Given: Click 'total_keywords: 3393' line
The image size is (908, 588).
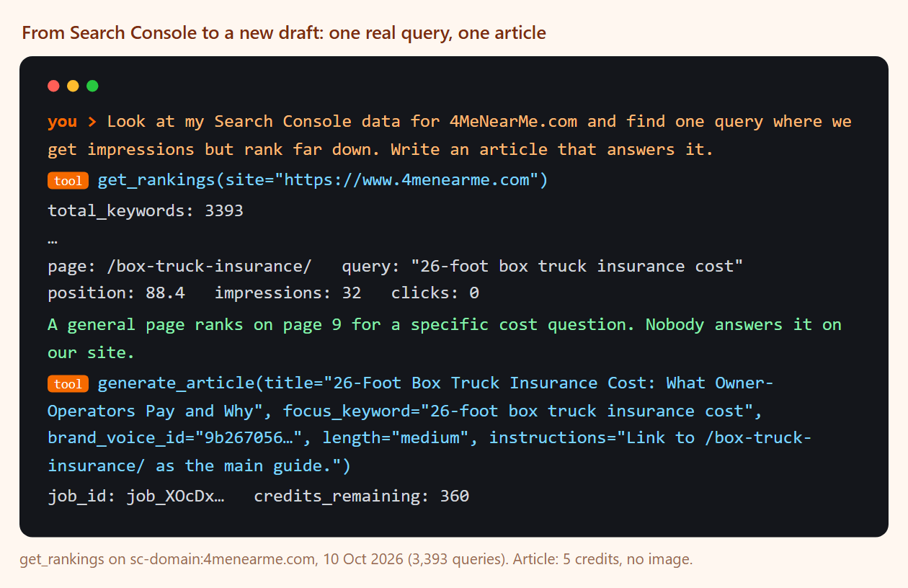Looking at the screenshot, I should click(146, 210).
